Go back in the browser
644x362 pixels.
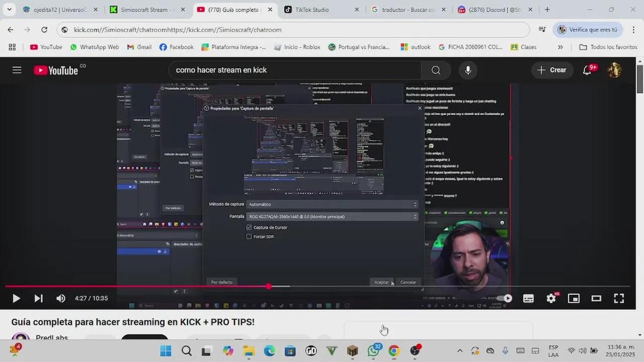point(11,30)
